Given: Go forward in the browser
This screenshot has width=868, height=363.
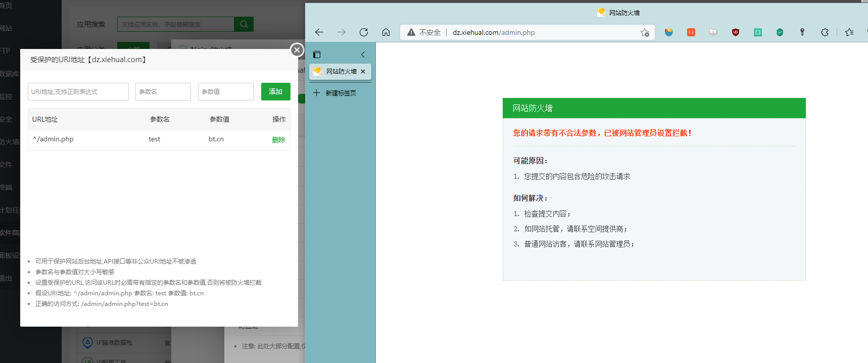Looking at the screenshot, I should pos(342,32).
